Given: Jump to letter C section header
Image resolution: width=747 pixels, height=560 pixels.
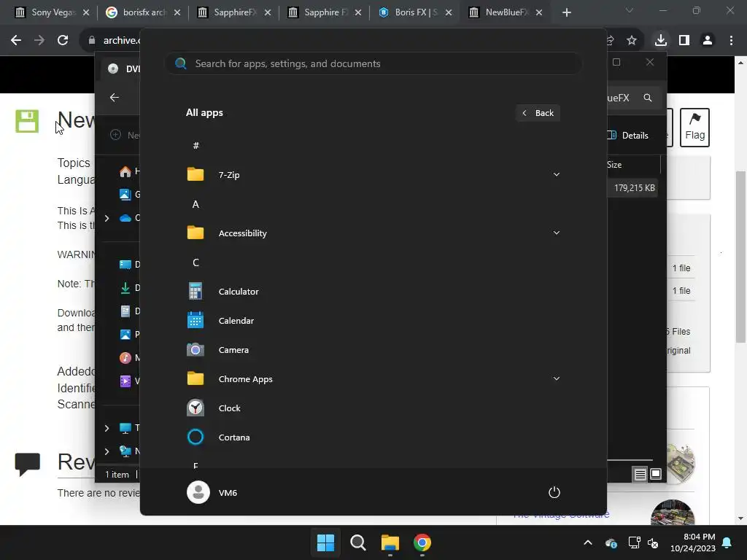Looking at the screenshot, I should (196, 262).
